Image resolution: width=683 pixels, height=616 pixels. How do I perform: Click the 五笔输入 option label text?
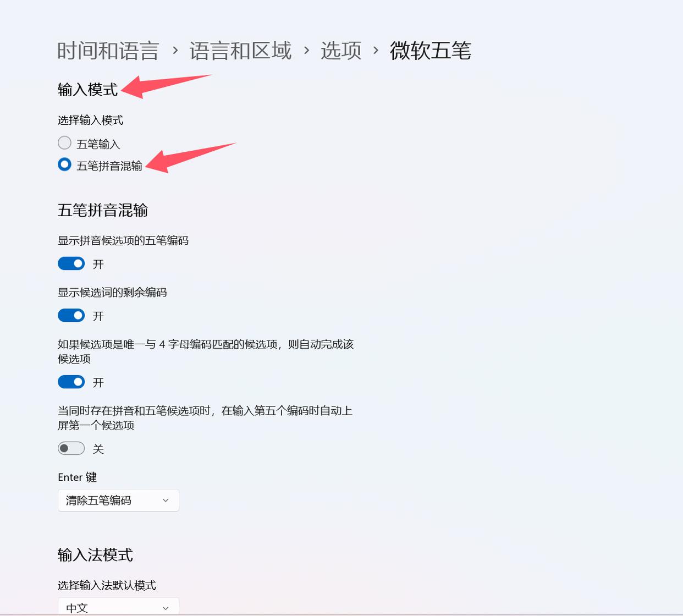point(98,144)
